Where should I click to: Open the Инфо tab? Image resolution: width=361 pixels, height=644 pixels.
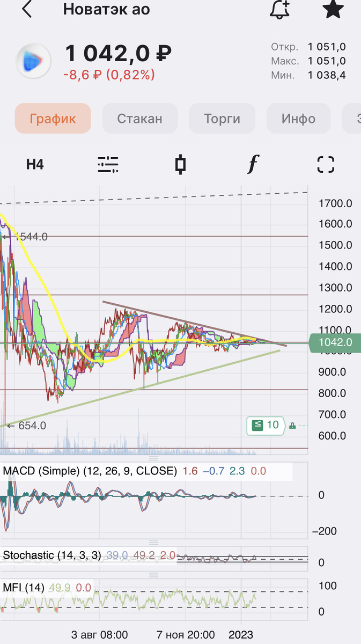pyautogui.click(x=298, y=119)
